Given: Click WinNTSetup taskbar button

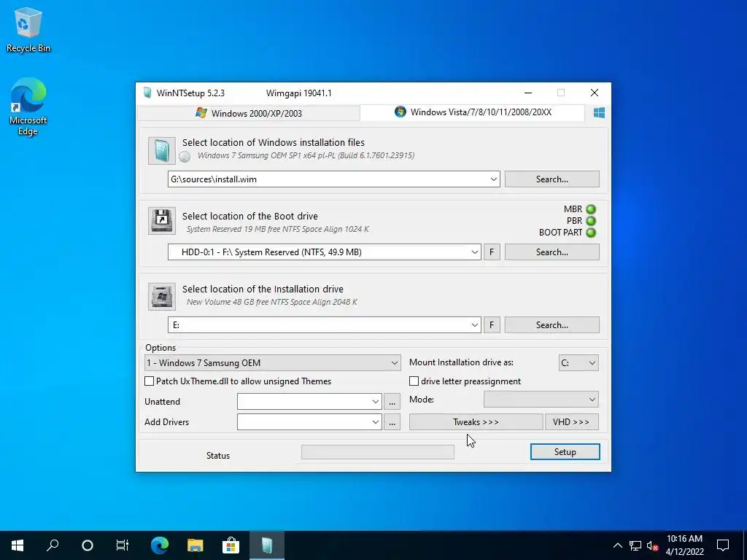Looking at the screenshot, I should click(x=266, y=545).
